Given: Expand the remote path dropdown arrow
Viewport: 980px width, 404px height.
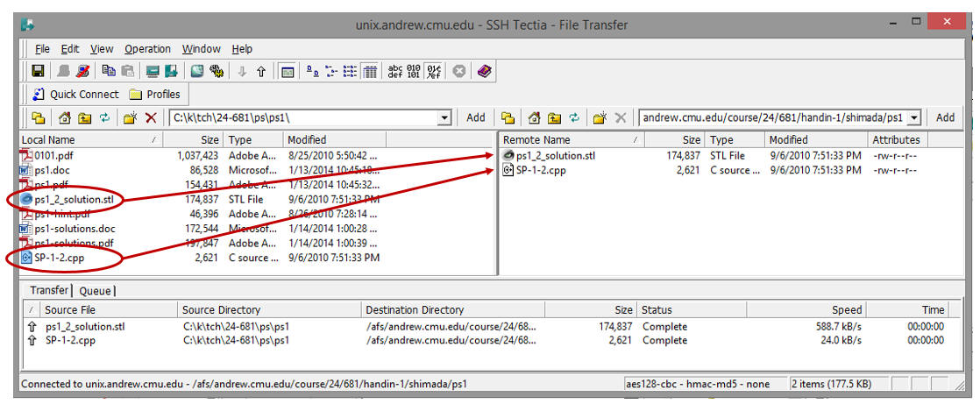Looking at the screenshot, I should (914, 117).
